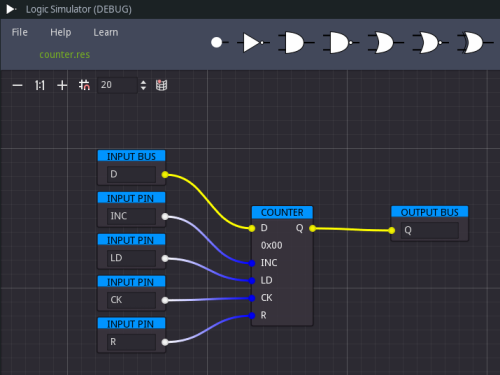Click the INC input pin output port
Screen dimensions: 500x375
[165, 216]
